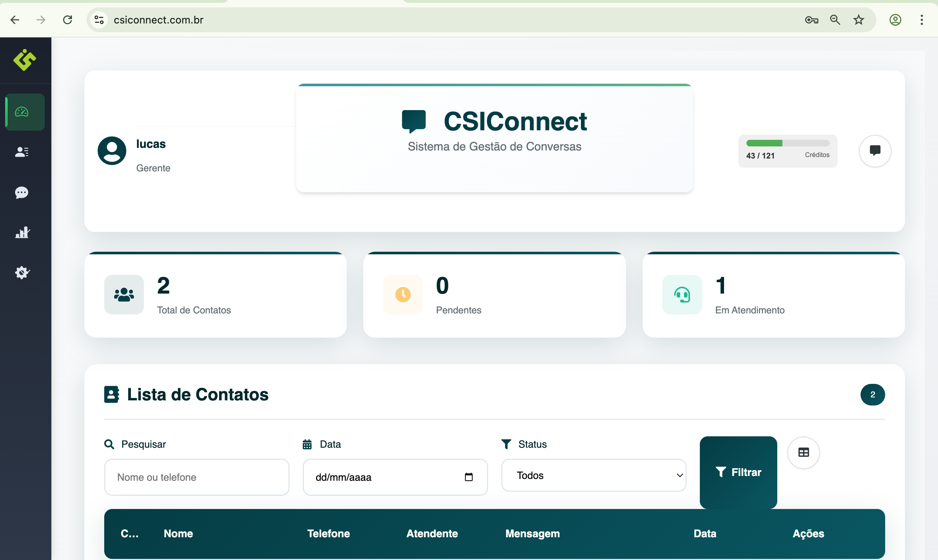Screen dimensions: 938x560
Task: Click the Filtrar button
Action: (738, 472)
